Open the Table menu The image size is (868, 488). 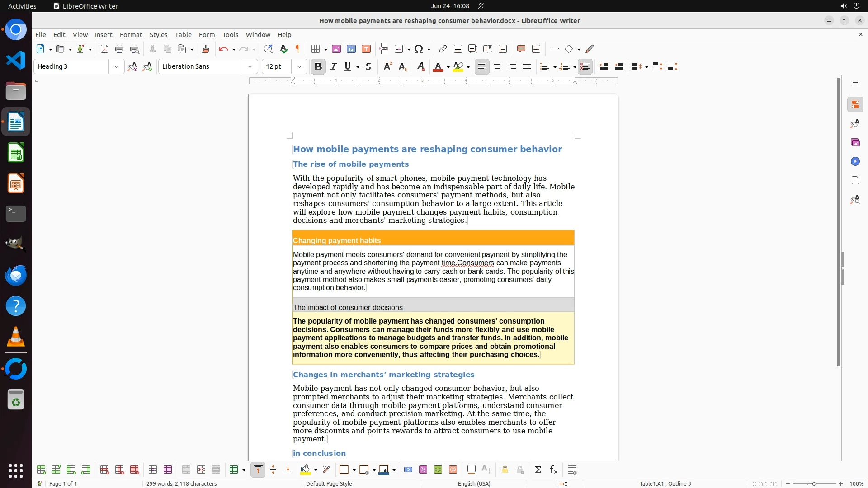[x=183, y=35]
